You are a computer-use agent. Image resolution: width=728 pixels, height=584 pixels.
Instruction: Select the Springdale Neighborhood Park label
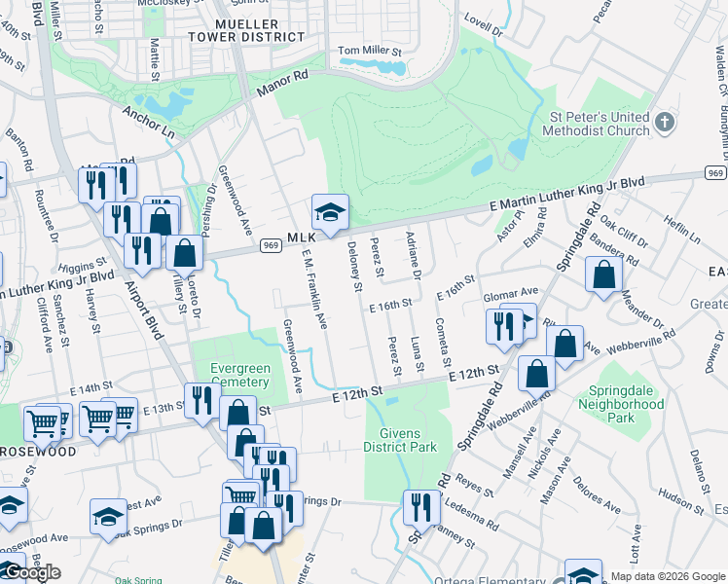tap(621, 404)
